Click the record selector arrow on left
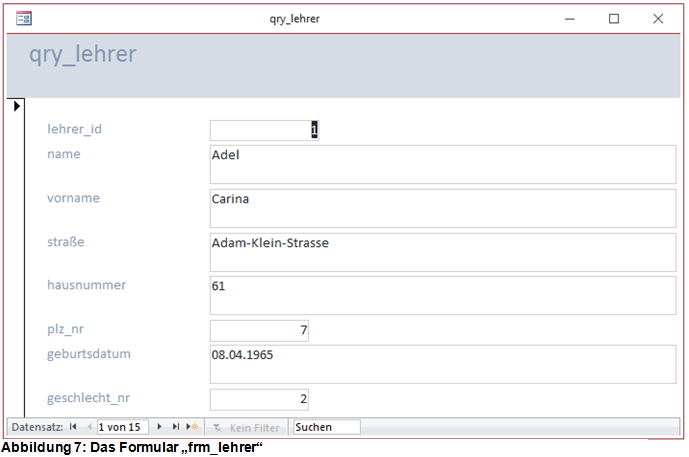 pyautogui.click(x=15, y=105)
